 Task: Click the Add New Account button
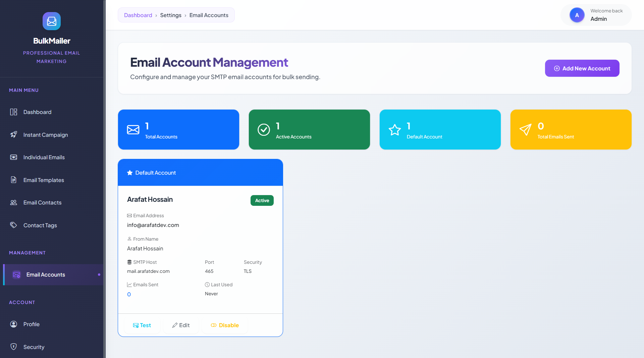click(582, 68)
